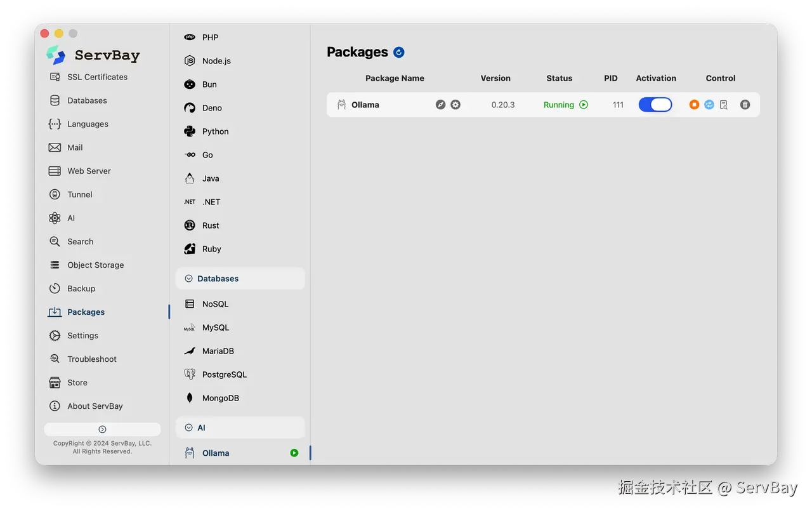The width and height of the screenshot is (812, 511).
Task: Click the Activation column header
Action: [656, 78]
